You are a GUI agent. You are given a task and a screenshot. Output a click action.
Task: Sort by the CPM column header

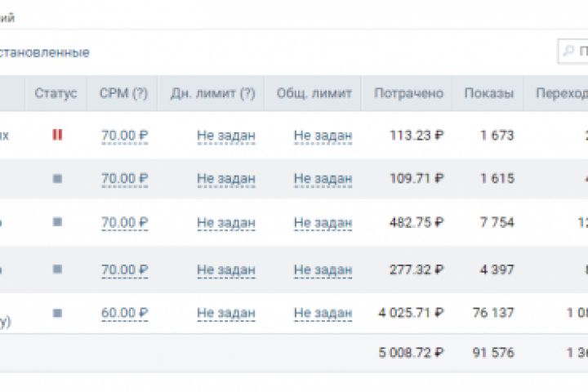123,93
